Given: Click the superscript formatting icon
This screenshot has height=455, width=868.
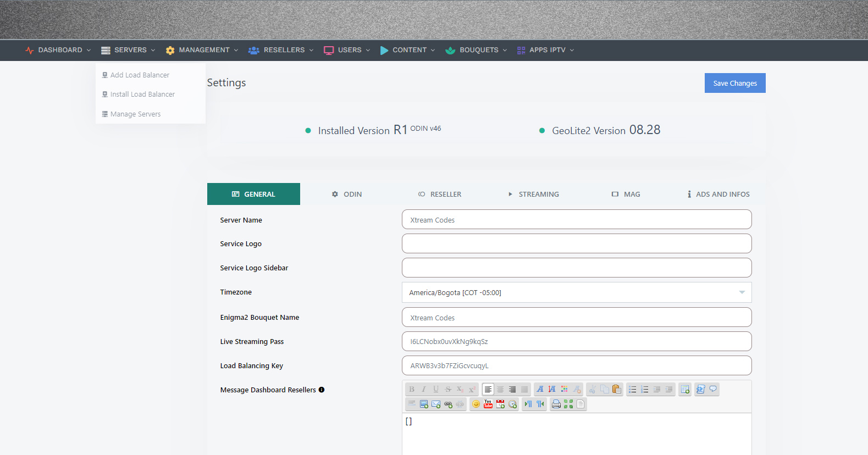Looking at the screenshot, I should [x=472, y=389].
